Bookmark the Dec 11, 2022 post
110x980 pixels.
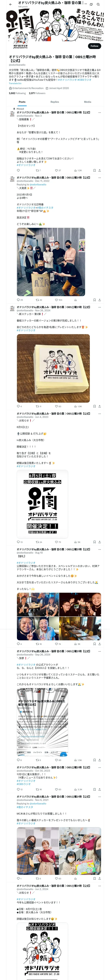(x=95, y=300)
